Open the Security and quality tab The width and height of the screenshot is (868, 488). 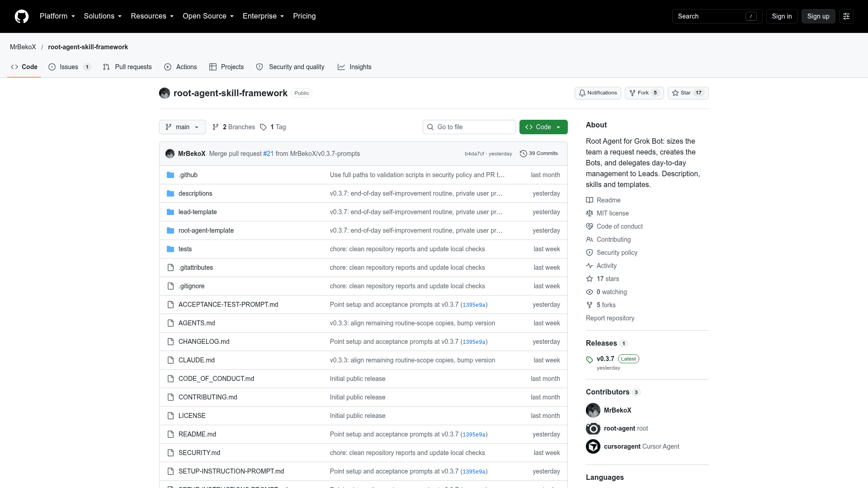click(x=290, y=67)
